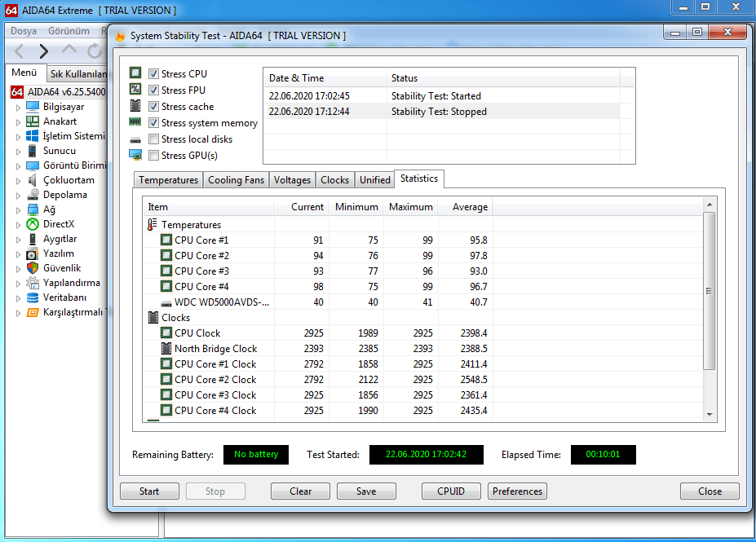Click the statistics scrollbar up arrow
756x542 pixels.
click(710, 205)
